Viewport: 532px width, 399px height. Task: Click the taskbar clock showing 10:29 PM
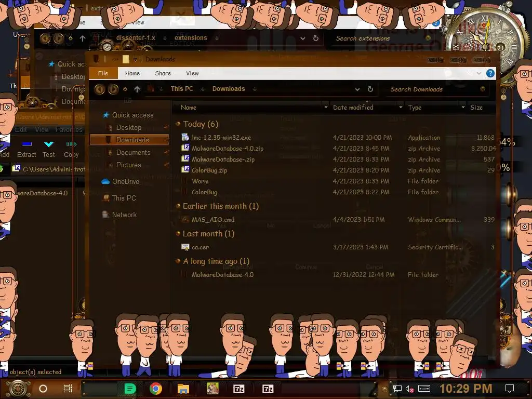pos(466,389)
